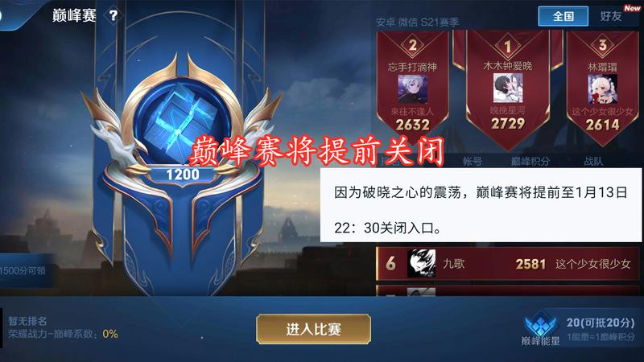644x362 pixels.
Task: Switch to the 全国 leaderboard tab
Action: pyautogui.click(x=563, y=16)
